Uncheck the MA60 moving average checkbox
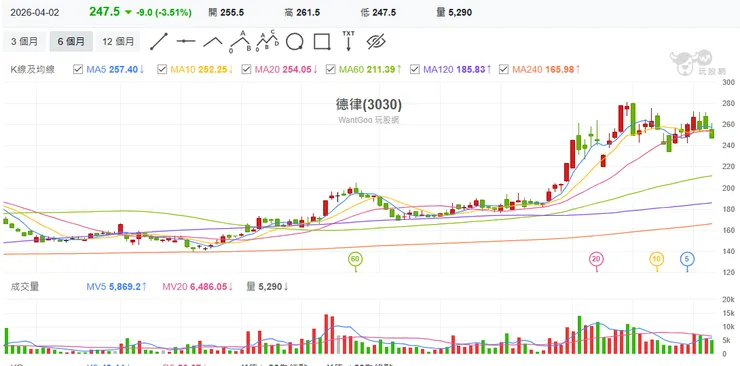 (x=330, y=69)
